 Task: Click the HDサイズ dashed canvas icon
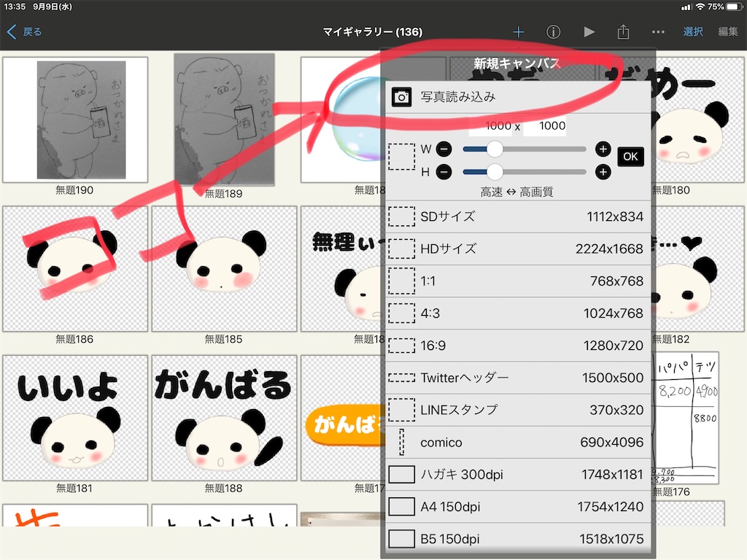402,249
